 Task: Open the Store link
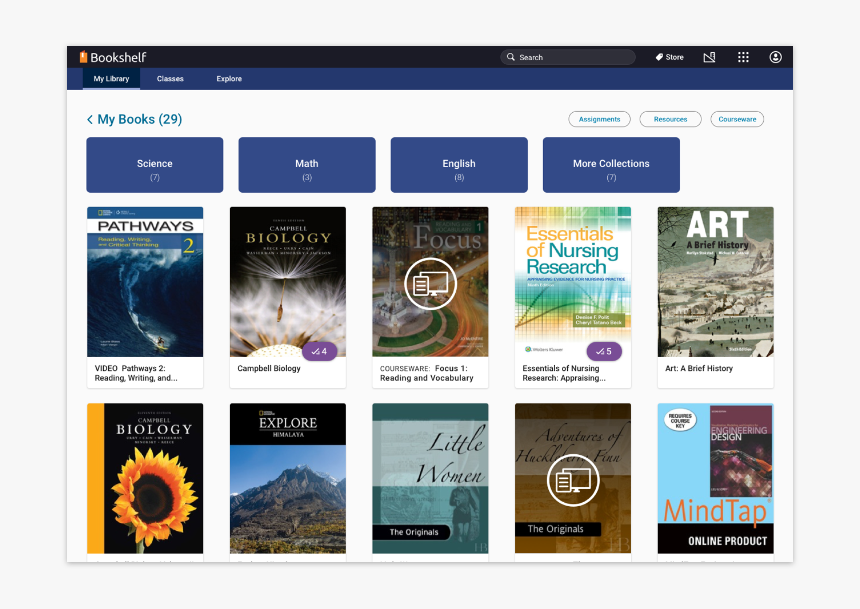tap(670, 57)
